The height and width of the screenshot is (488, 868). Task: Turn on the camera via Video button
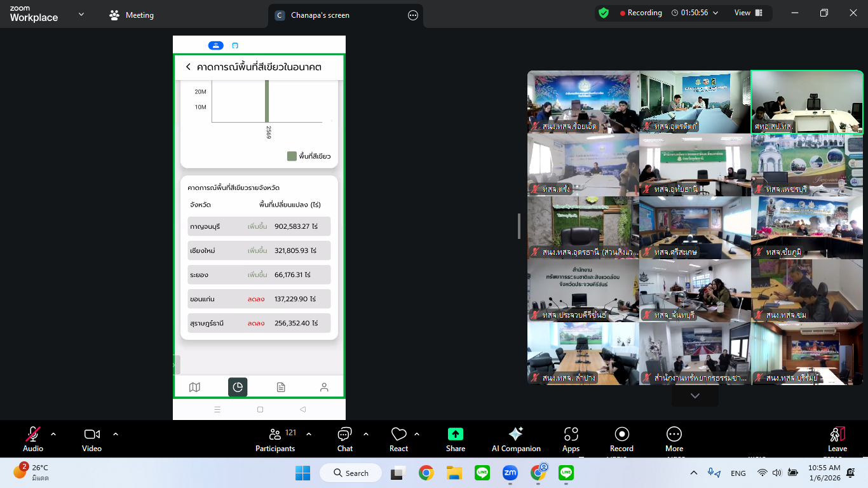point(92,438)
